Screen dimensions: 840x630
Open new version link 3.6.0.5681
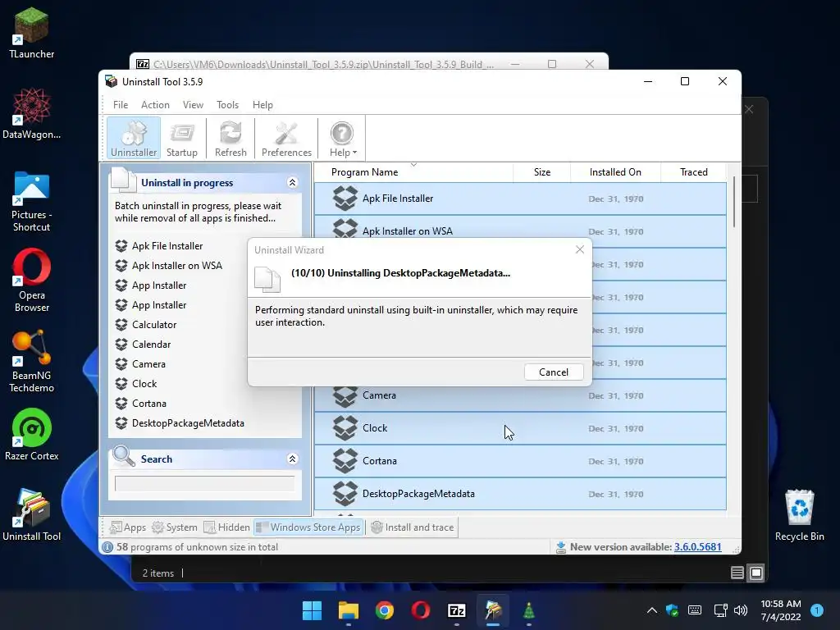[697, 547]
